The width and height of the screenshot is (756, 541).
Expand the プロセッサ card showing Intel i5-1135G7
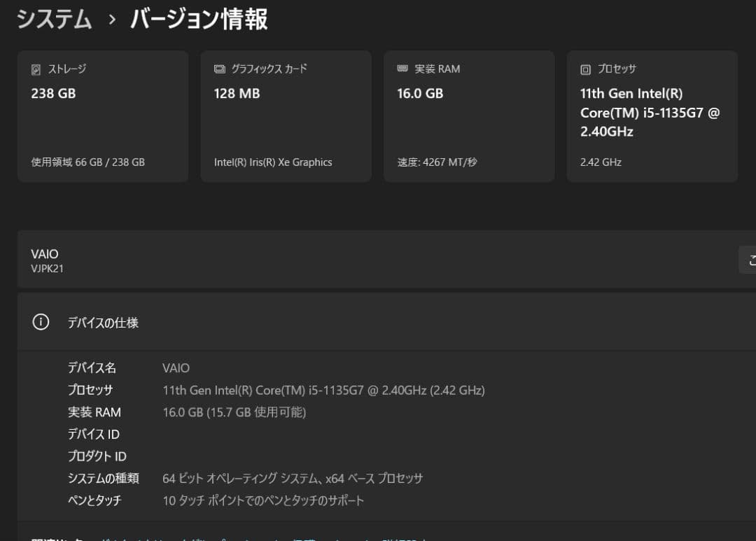[x=651, y=116]
